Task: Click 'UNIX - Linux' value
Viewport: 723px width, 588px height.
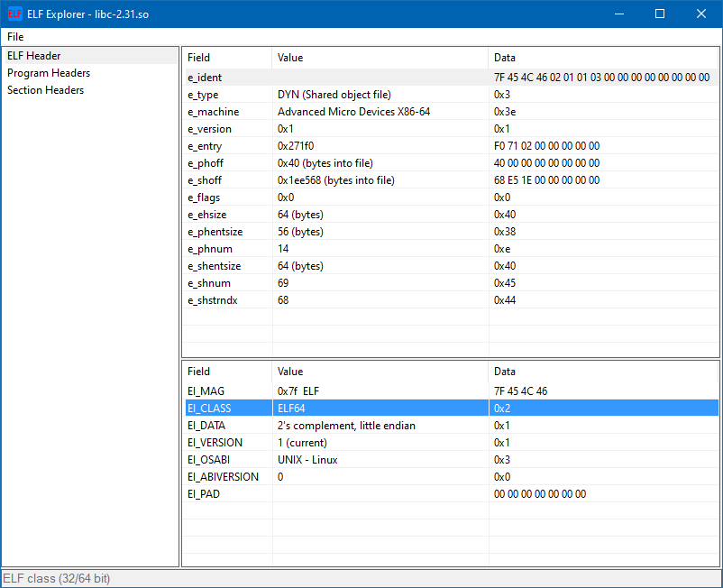Action: click(x=307, y=460)
